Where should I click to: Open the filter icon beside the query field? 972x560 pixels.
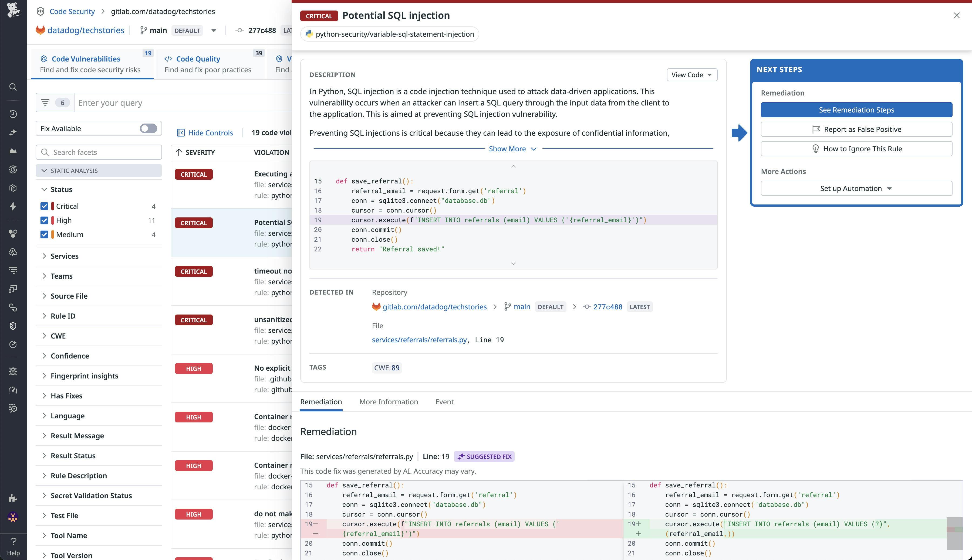point(45,102)
